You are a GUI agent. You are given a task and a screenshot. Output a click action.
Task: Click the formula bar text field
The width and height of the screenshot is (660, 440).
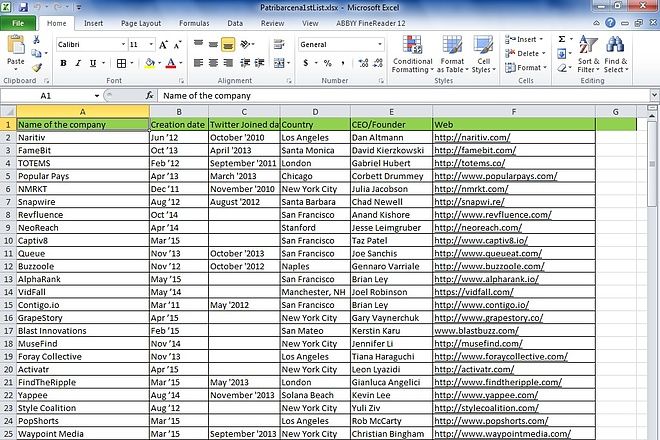point(400,95)
